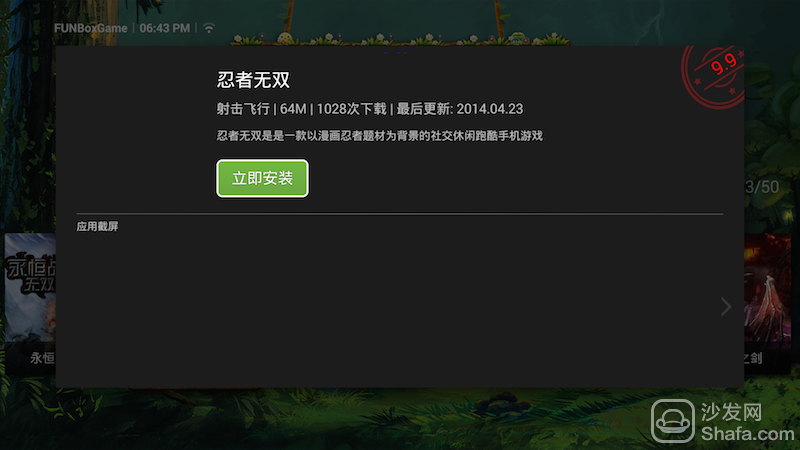Viewport: 800px width, 450px height.
Task: Open the 永恒战无双 game thumbnail on the left
Action: click(30, 288)
